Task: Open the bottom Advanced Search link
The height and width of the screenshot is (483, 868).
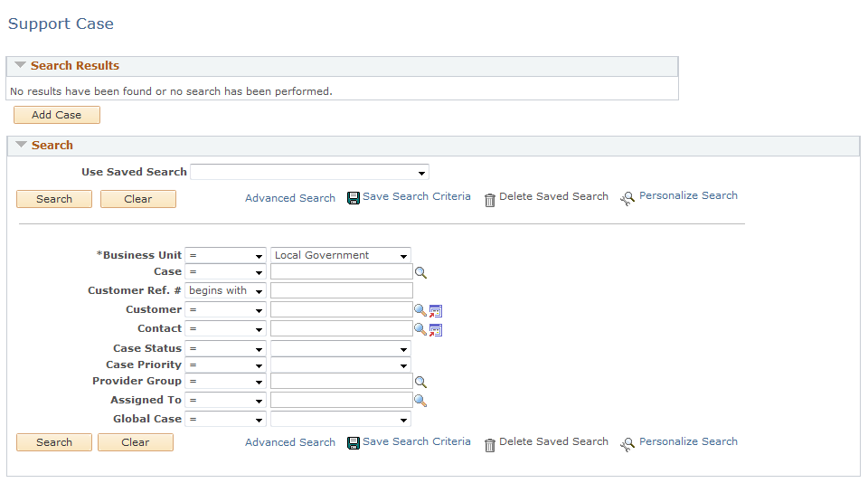Action: click(290, 442)
